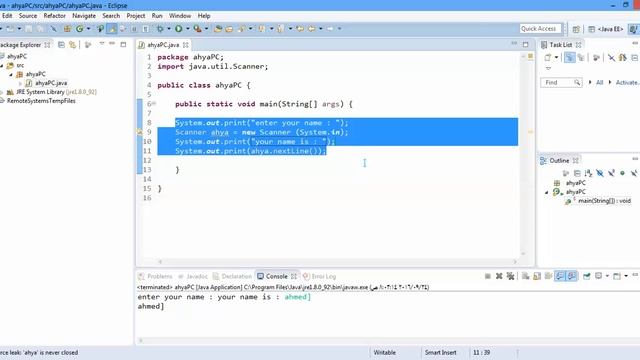
Task: Click Collapse All icon in Task List toolbar
Action: (x=635, y=58)
